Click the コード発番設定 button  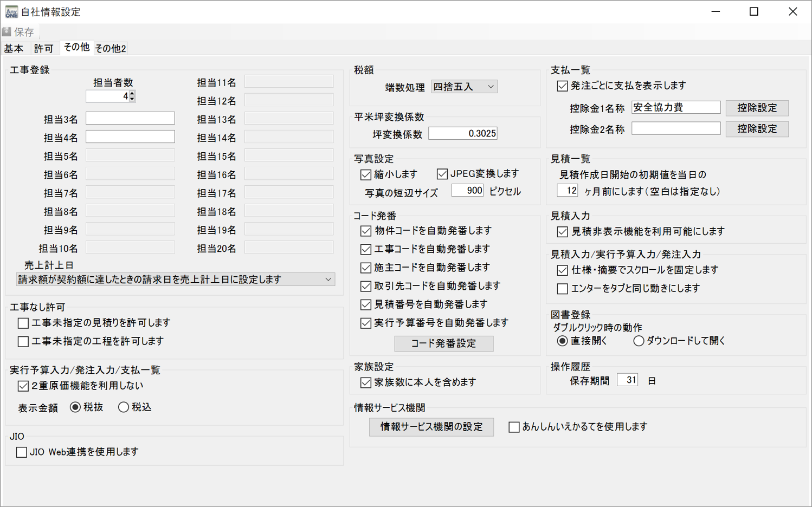tap(444, 343)
